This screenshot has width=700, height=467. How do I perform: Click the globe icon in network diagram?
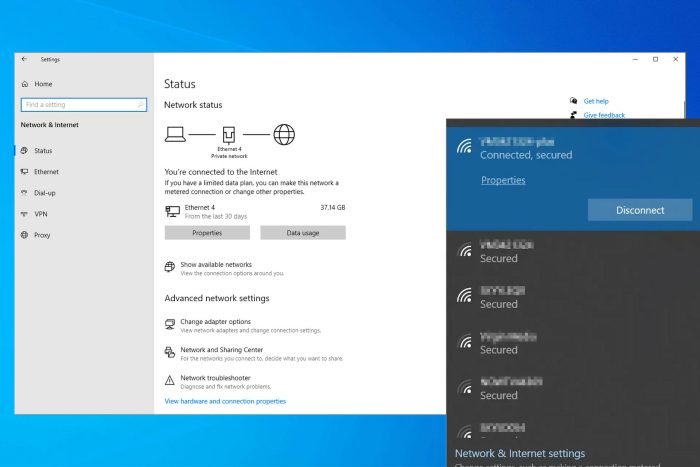point(284,134)
